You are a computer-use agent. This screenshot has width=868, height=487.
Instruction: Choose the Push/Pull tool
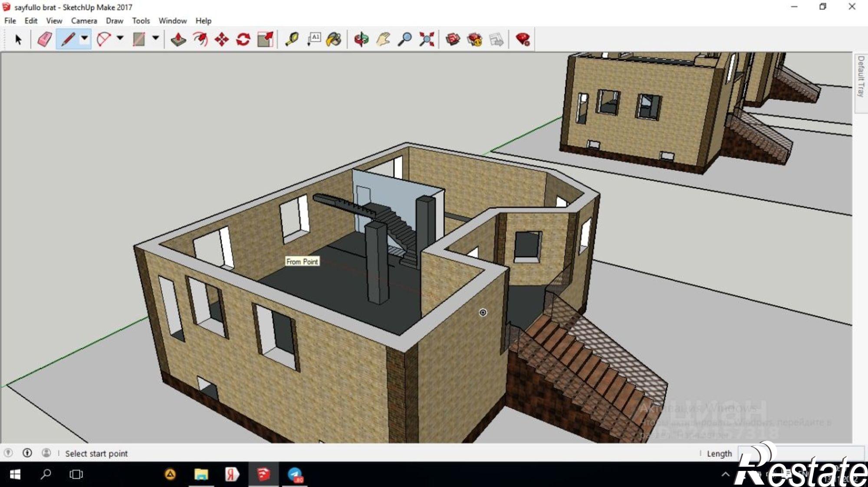[178, 39]
